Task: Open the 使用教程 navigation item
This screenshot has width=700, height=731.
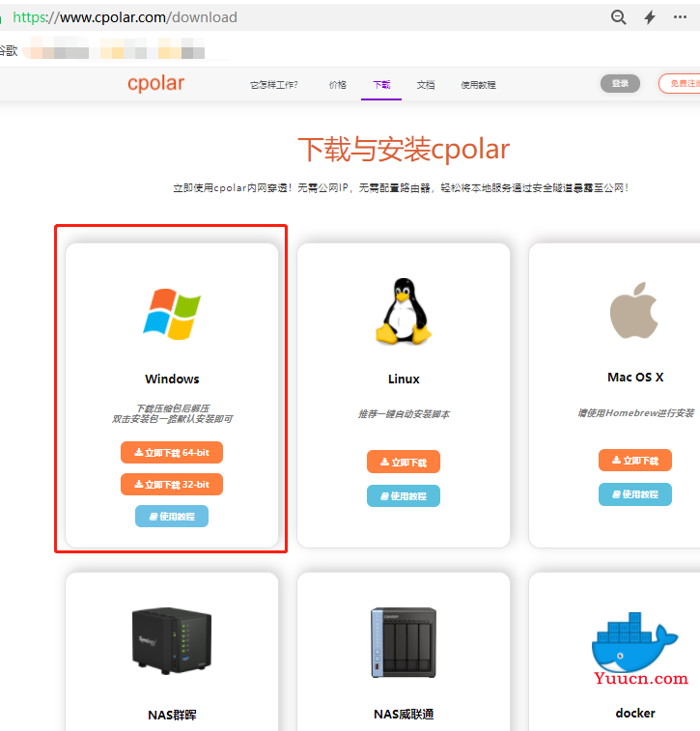Action: coord(478,85)
